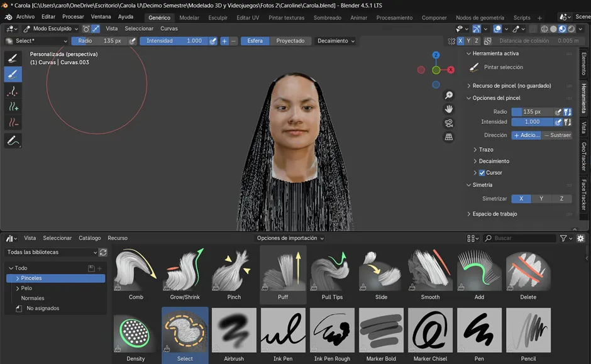Open the Decaimiento dropdown in header

point(336,41)
